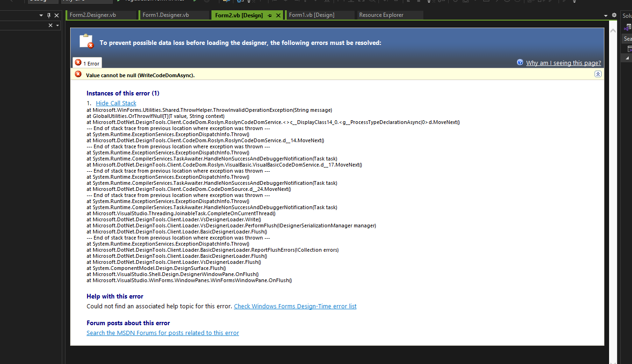The width and height of the screenshot is (632, 364).
Task: Open the Resource Explorer tab
Action: click(x=389, y=15)
